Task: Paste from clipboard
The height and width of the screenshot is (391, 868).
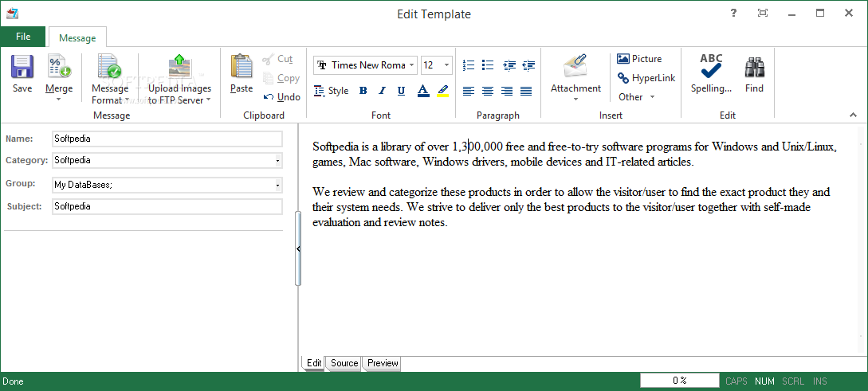Action: 242,74
